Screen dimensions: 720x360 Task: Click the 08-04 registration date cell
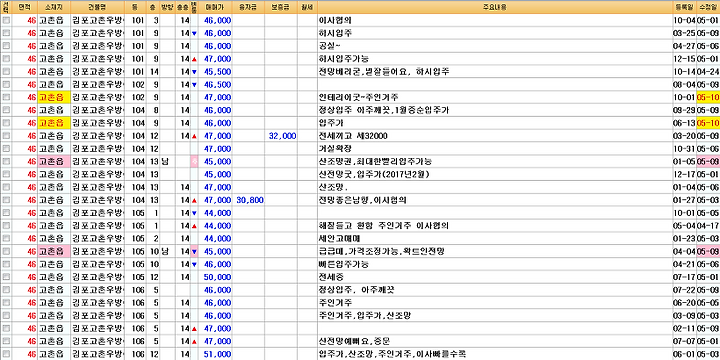tap(684, 85)
